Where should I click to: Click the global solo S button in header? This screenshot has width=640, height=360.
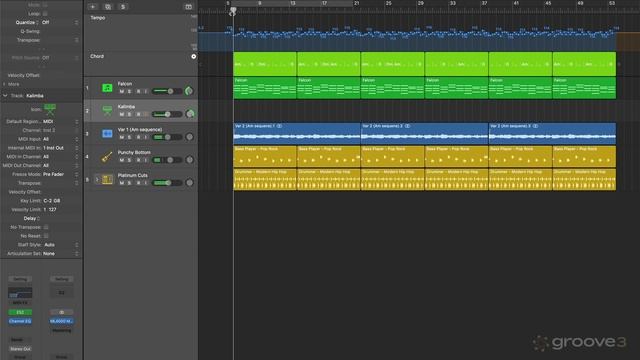click(x=123, y=7)
